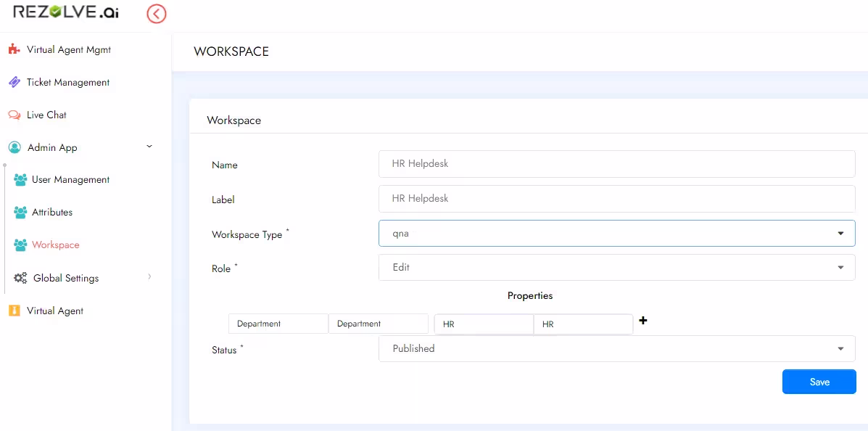Open Virtual Agent menu item
Screen dimensions: 868x431
click(55, 311)
